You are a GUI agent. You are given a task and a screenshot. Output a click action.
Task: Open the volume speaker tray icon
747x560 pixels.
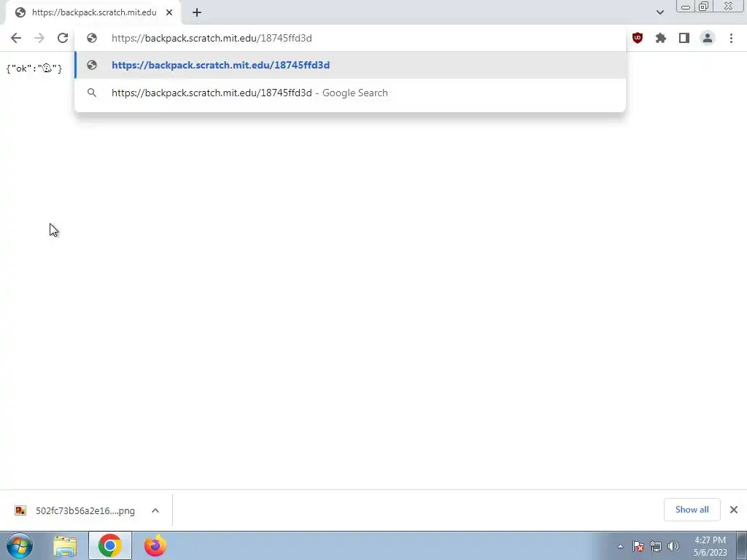click(x=673, y=546)
